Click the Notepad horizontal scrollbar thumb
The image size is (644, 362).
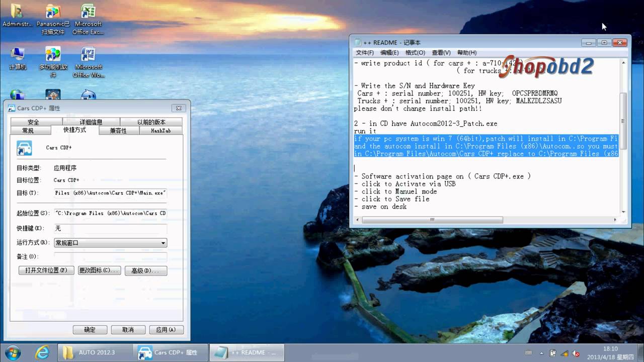[432, 220]
